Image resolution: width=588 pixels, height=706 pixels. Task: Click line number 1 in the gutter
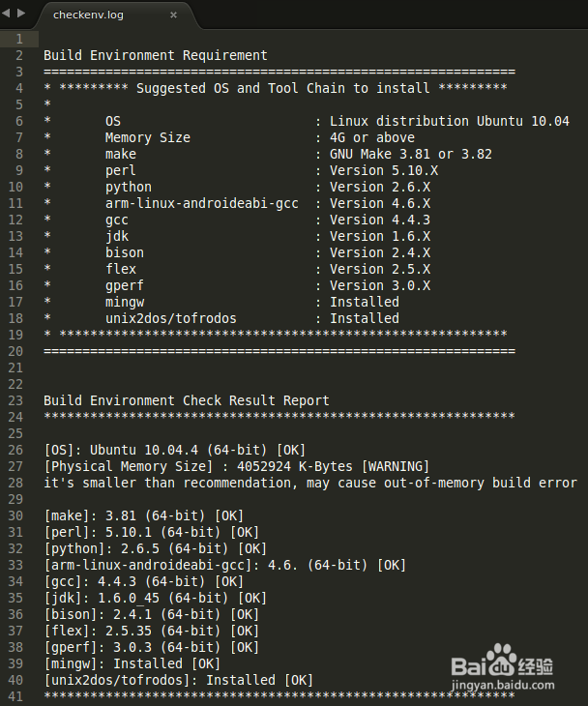pyautogui.click(x=19, y=39)
